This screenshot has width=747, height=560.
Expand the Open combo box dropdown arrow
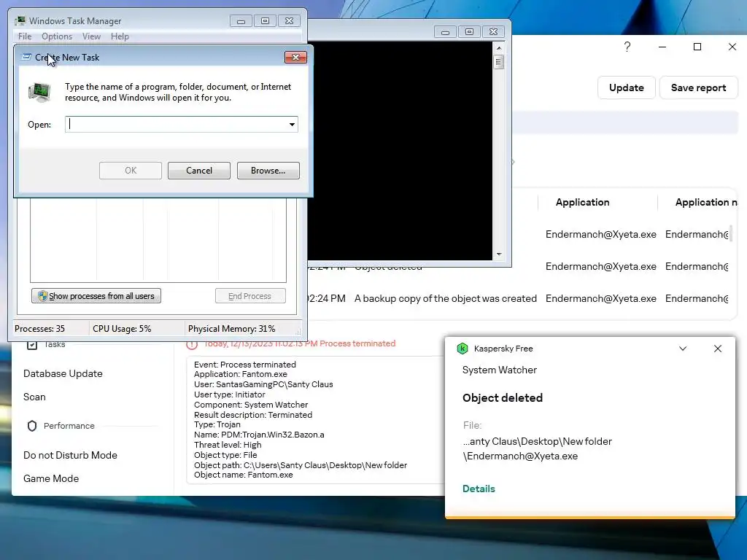tap(292, 124)
